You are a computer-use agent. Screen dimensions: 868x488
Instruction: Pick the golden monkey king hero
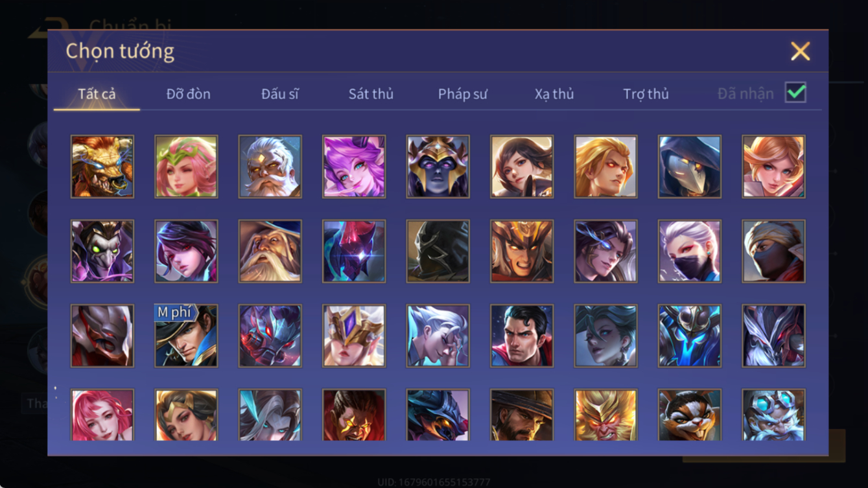pyautogui.click(x=605, y=415)
